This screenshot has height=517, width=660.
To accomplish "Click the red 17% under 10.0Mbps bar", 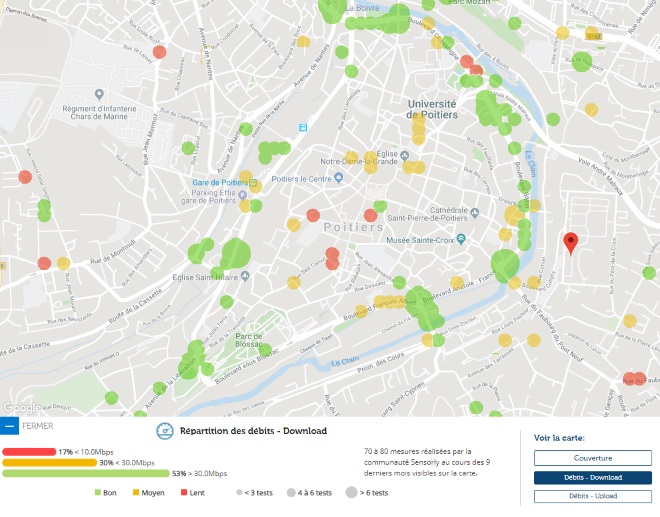I will (28, 452).
